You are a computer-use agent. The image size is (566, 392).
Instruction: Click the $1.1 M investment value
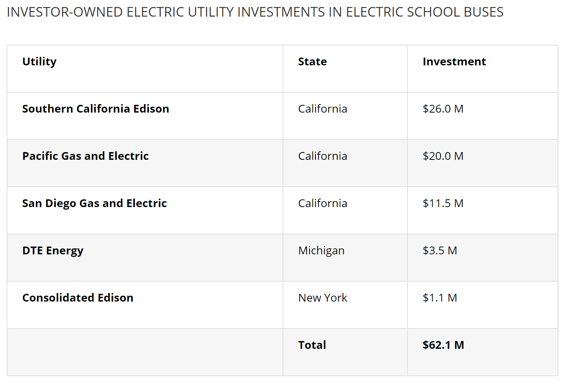pyautogui.click(x=440, y=298)
